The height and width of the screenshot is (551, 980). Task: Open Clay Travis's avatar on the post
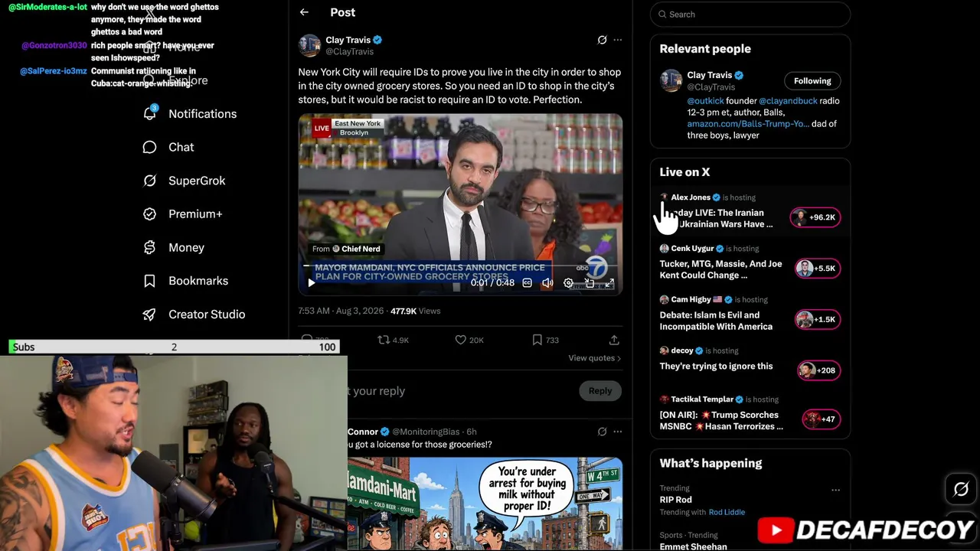(309, 45)
